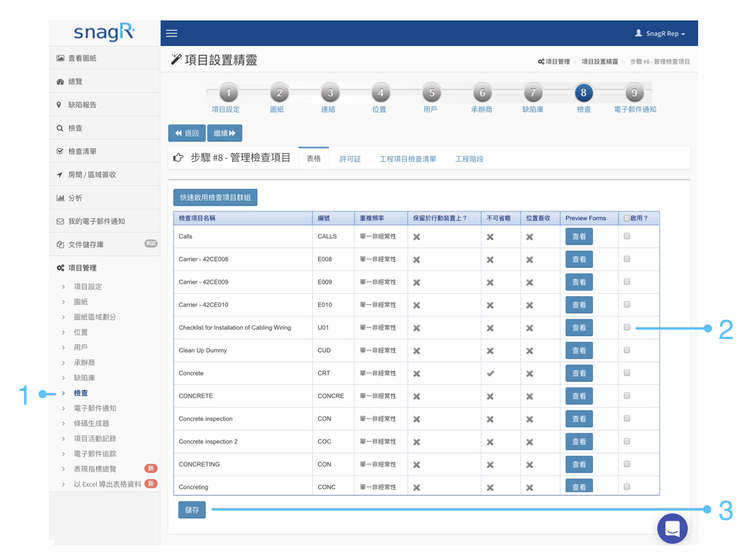Expand the 項目設定 sidebar chevron
This screenshot has height=560, width=747.
63,287
